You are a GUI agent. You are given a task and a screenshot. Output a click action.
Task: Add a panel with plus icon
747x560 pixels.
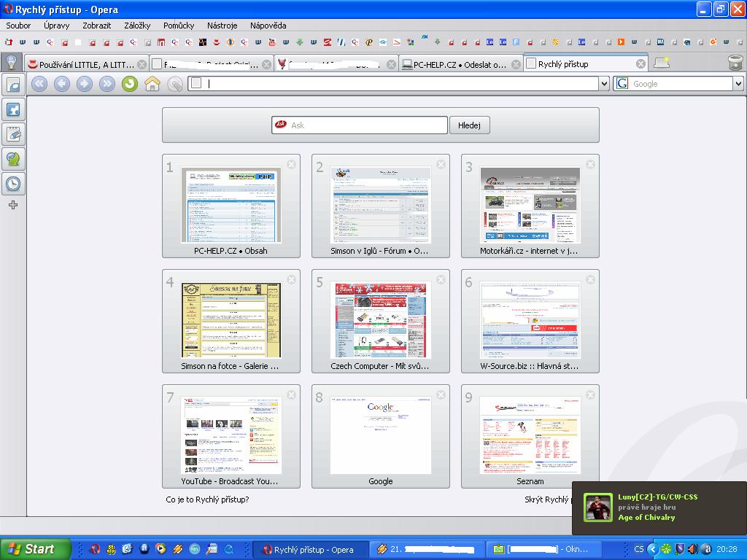[x=13, y=205]
